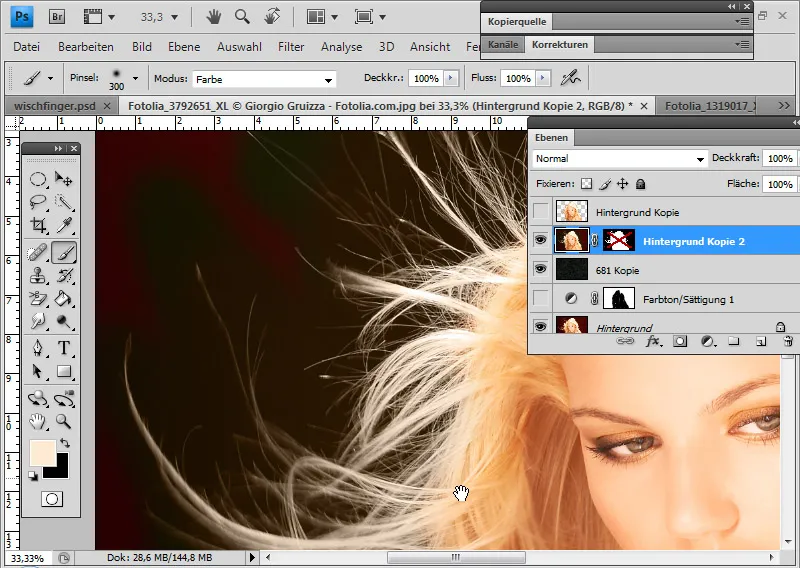
Task: Select the Smudge tool
Action: click(38, 321)
